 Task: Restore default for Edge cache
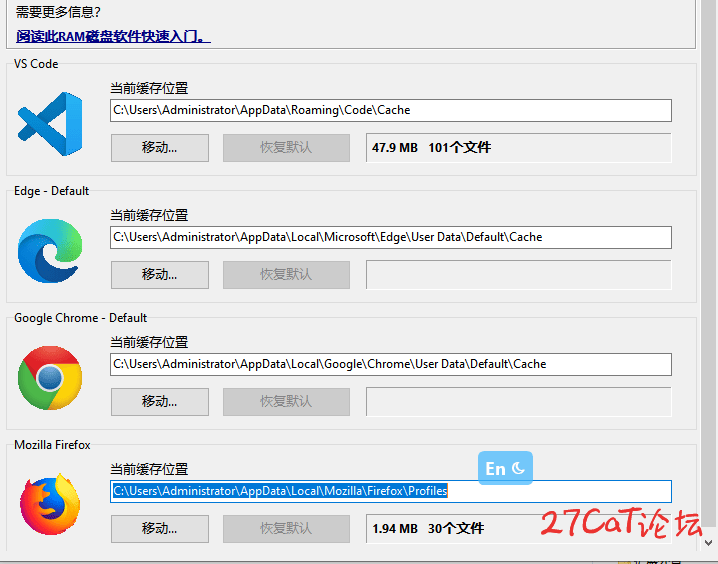[x=286, y=275]
